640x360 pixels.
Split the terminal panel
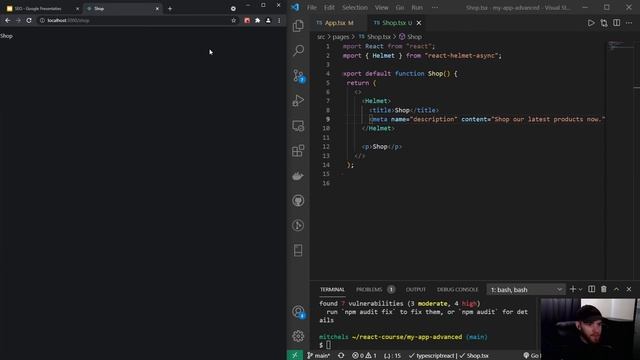click(x=591, y=289)
